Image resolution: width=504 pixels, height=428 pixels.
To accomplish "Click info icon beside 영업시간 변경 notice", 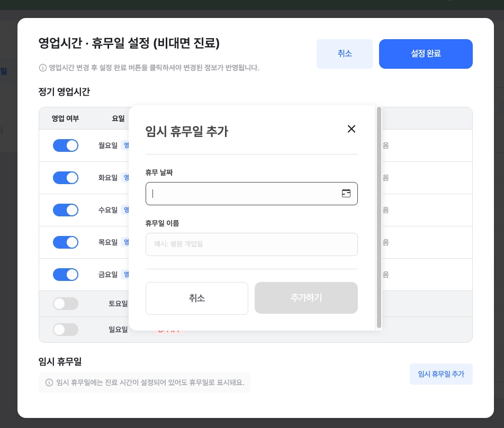I will 43,68.
